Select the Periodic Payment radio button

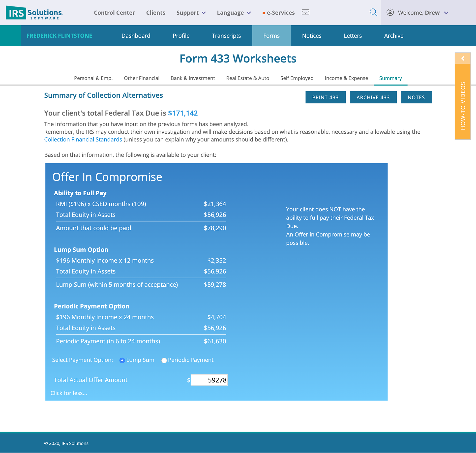(x=164, y=360)
